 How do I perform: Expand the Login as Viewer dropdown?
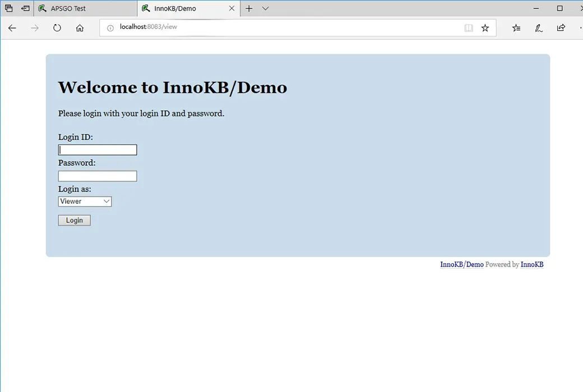tap(85, 202)
